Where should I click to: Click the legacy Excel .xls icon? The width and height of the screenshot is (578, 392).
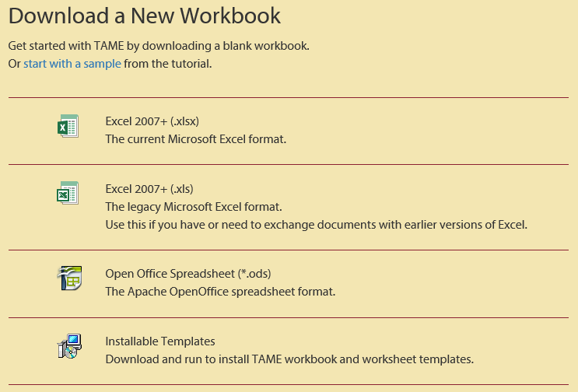pyautogui.click(x=68, y=193)
